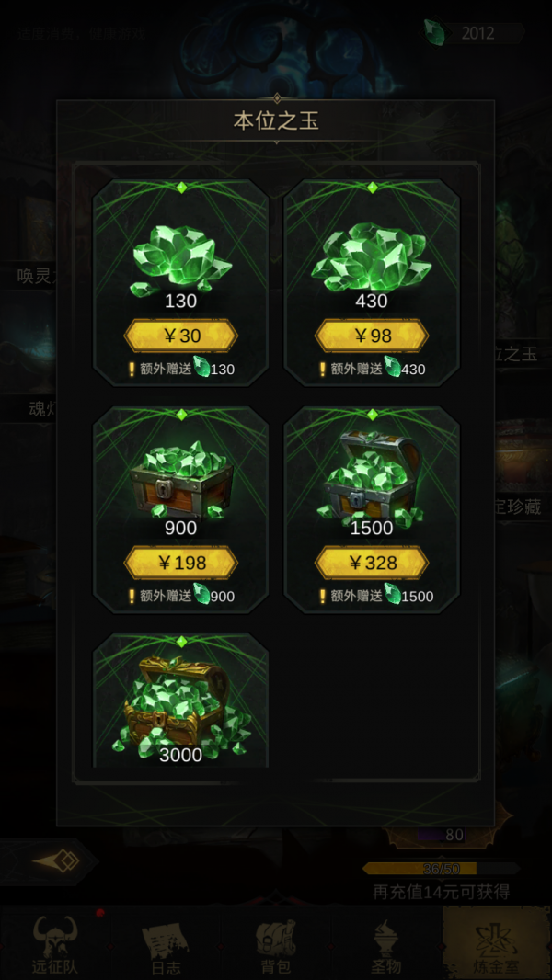The height and width of the screenshot is (980, 552).
Task: Switch to the 背包 tab
Action: click(x=276, y=946)
